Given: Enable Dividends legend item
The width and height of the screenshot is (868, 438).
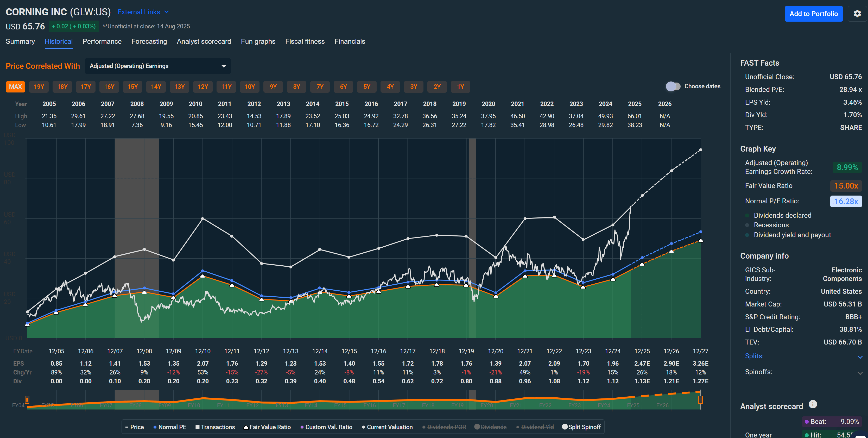Looking at the screenshot, I should pos(490,427).
